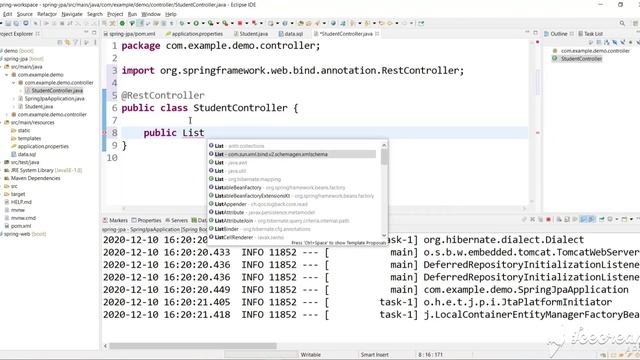Click the green Debug toolbar icon
Screen dimensions: 640x360
click(182, 24)
